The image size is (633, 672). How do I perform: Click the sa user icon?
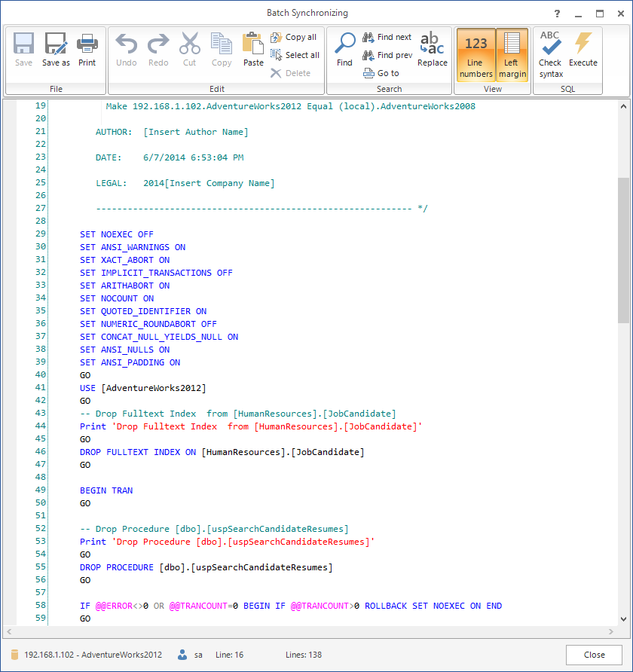182,655
